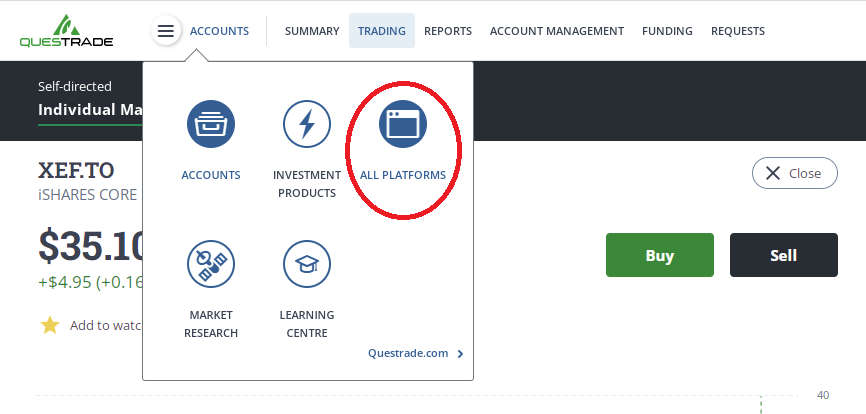Click the chevron beside Questrade.com
This screenshot has width=866, height=414.
click(461, 354)
